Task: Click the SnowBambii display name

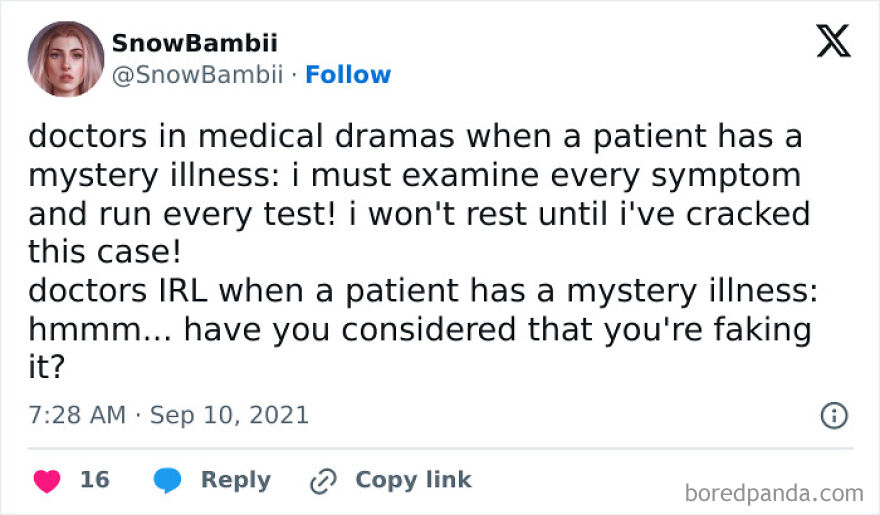Action: [194, 43]
